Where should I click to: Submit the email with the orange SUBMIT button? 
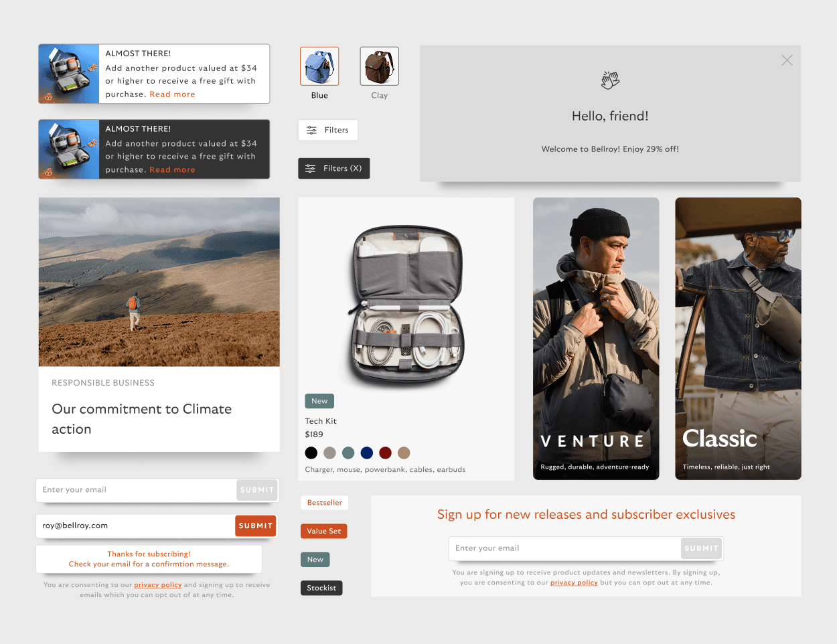pyautogui.click(x=256, y=526)
